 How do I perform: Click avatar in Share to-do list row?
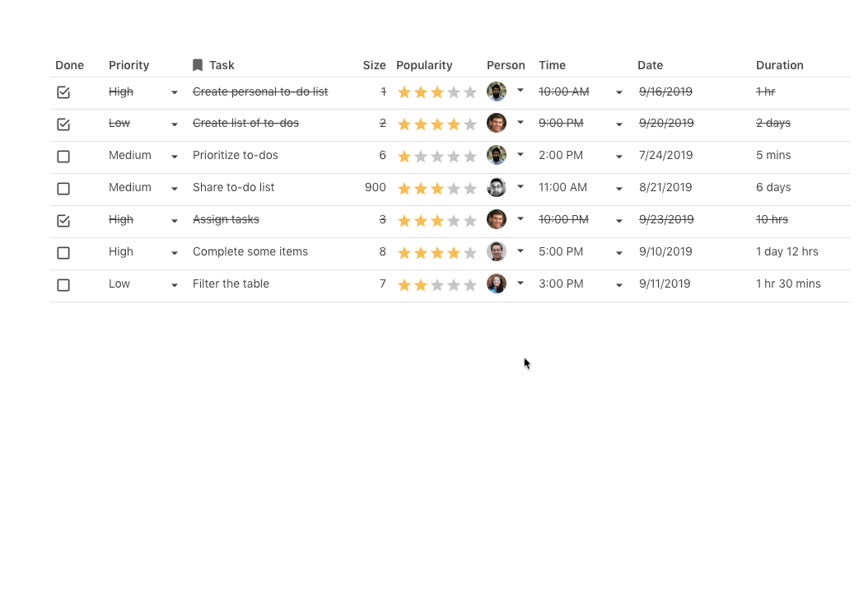pyautogui.click(x=496, y=188)
